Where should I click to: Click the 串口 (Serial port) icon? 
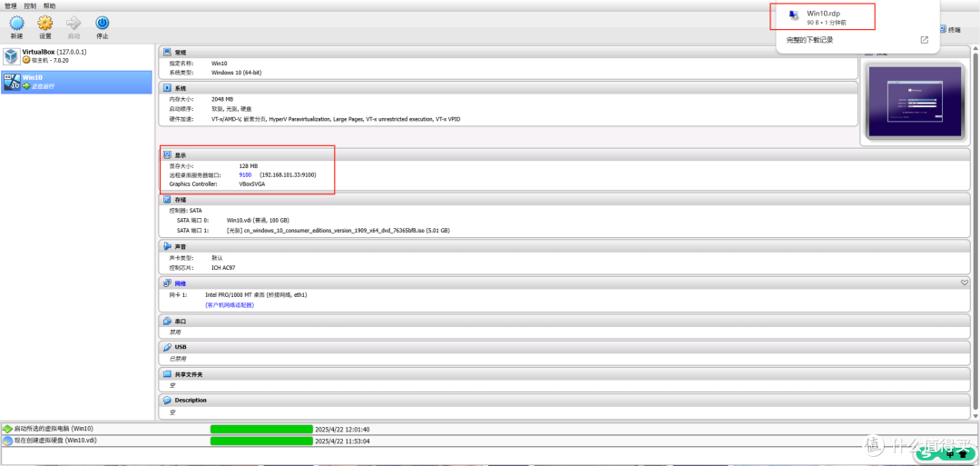(167, 321)
